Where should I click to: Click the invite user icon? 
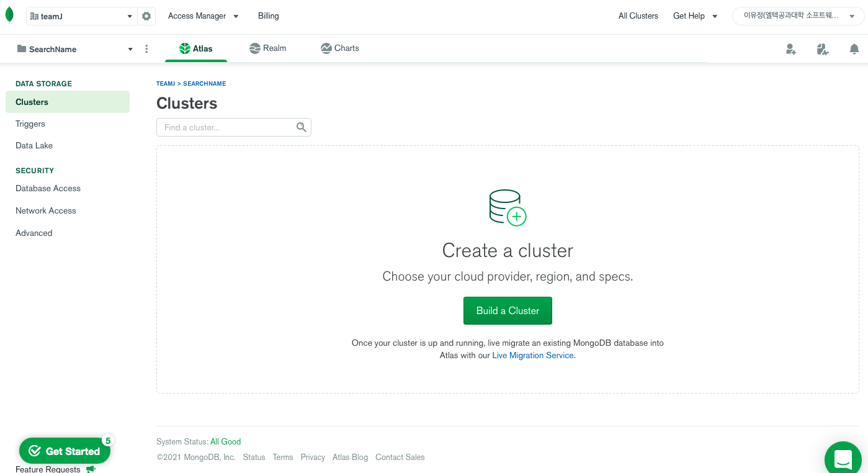pos(791,49)
